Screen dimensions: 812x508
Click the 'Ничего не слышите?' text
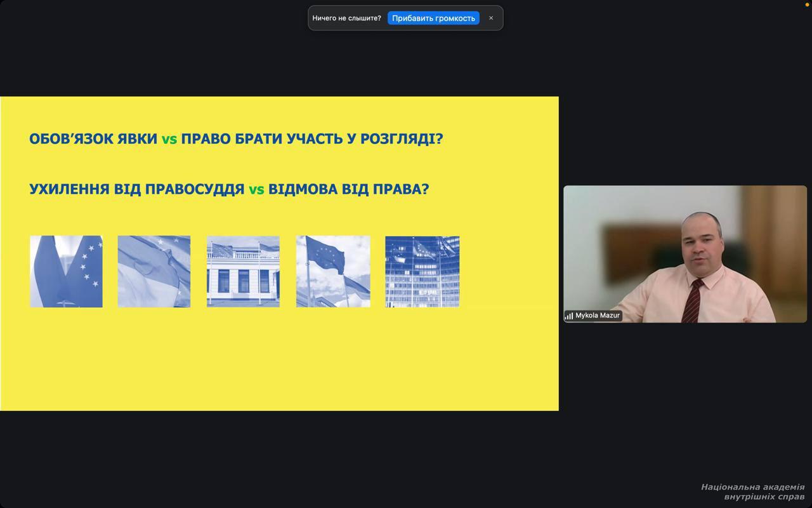tap(346, 18)
